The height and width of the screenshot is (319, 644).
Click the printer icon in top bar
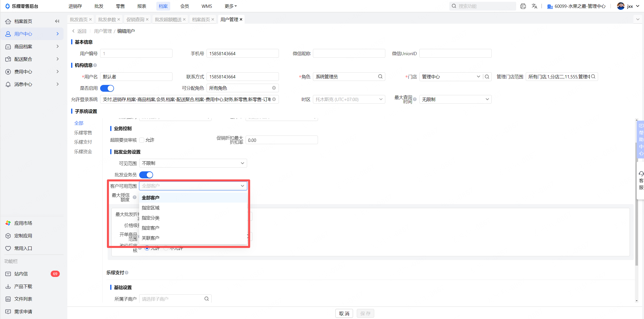click(x=523, y=6)
